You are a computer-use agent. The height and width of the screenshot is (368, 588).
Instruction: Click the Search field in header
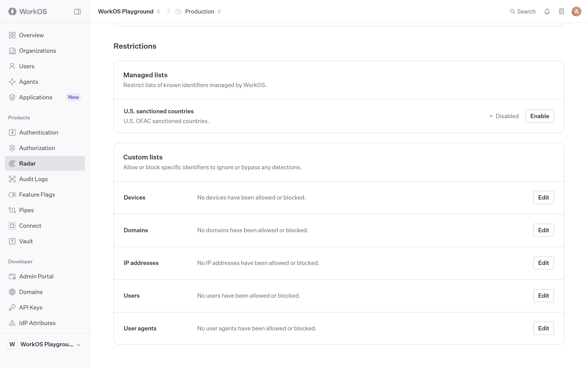(x=523, y=11)
